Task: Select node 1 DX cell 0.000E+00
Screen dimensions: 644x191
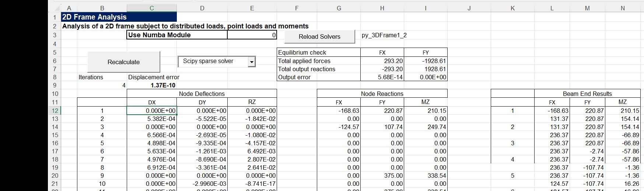Action: 151,111
